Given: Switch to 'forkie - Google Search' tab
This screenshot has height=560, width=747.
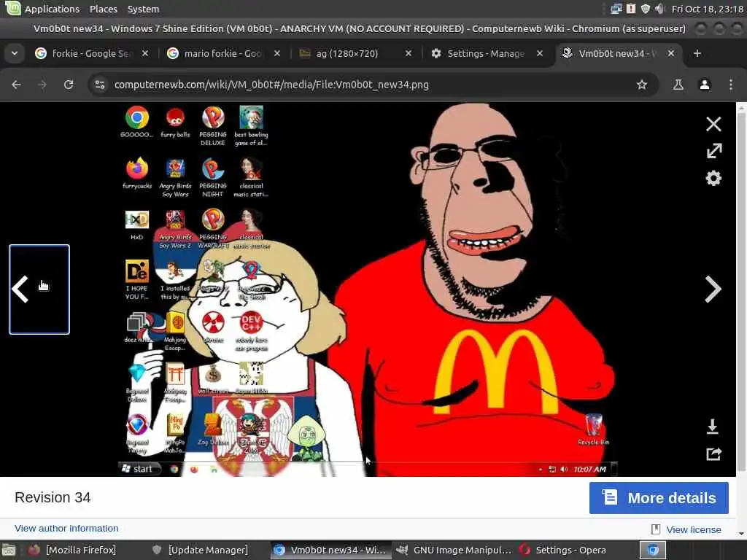Looking at the screenshot, I should (90, 53).
